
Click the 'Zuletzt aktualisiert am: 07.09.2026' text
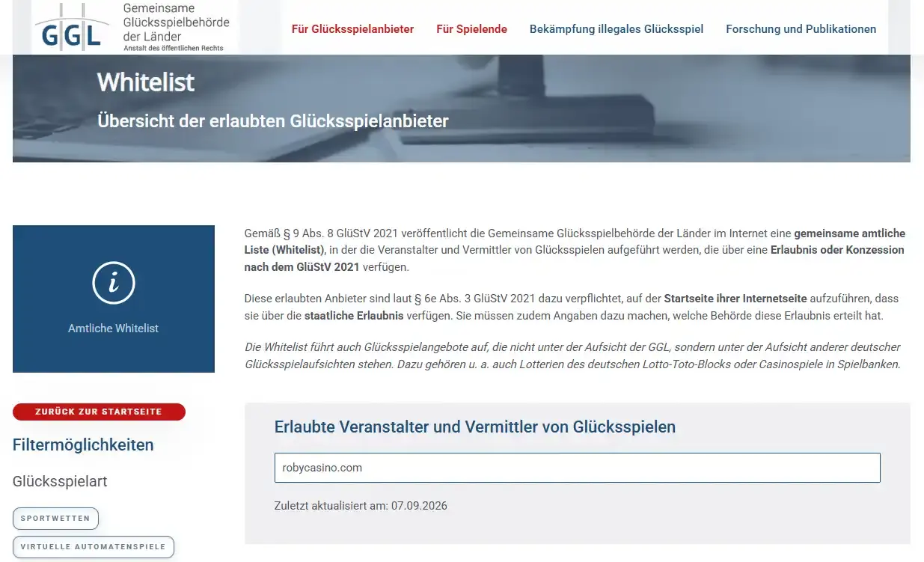tap(361, 506)
